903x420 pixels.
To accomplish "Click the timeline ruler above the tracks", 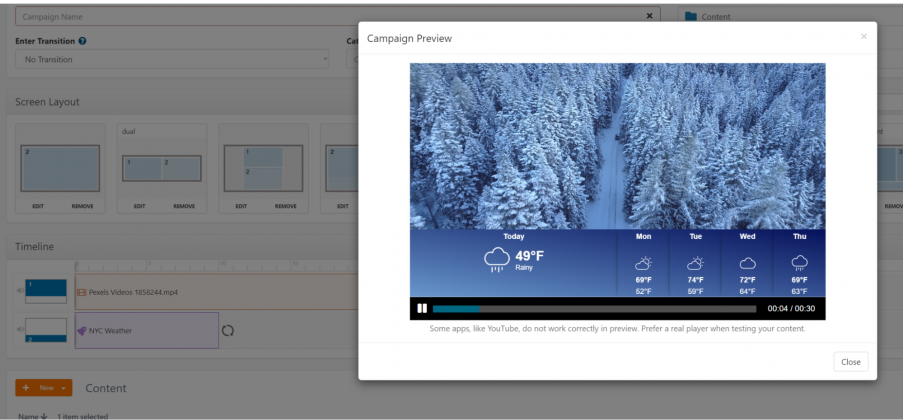I will (x=216, y=266).
